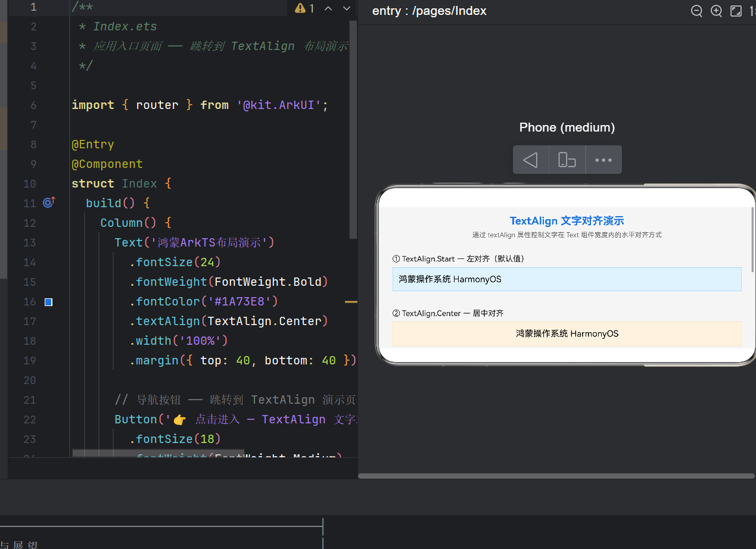
Task: Click ".width('100%')" on line 18
Action: point(179,341)
